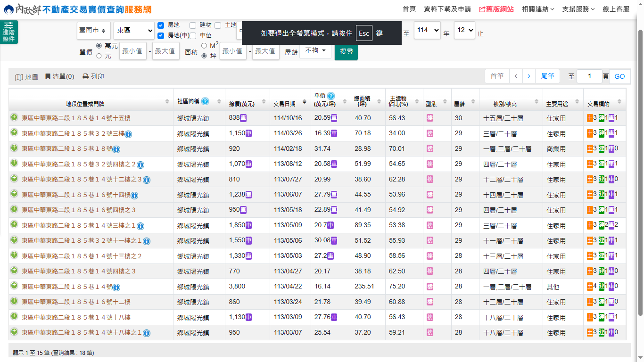Click info icon beside 185巷18號 address
Screen dimensions: 644x362
coord(116,149)
